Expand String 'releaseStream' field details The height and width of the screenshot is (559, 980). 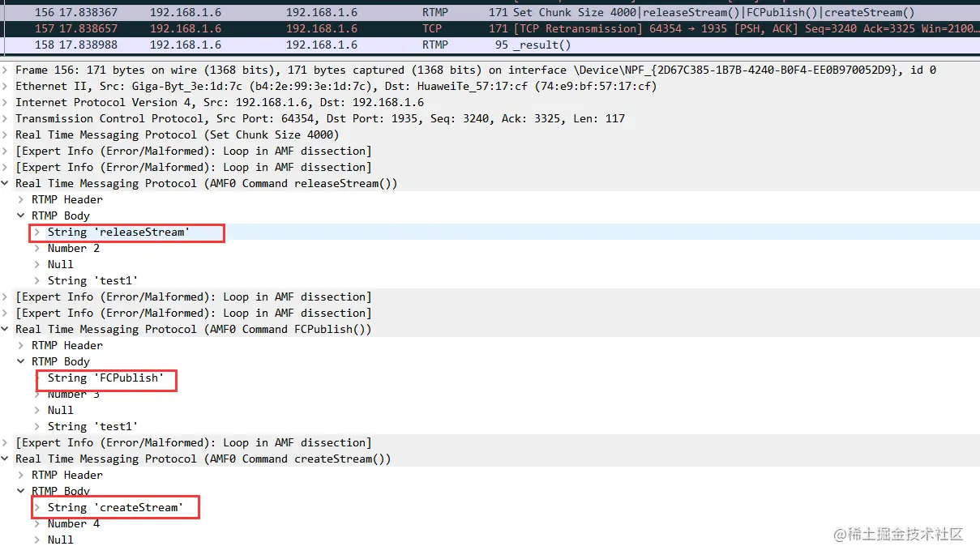pyautogui.click(x=37, y=232)
